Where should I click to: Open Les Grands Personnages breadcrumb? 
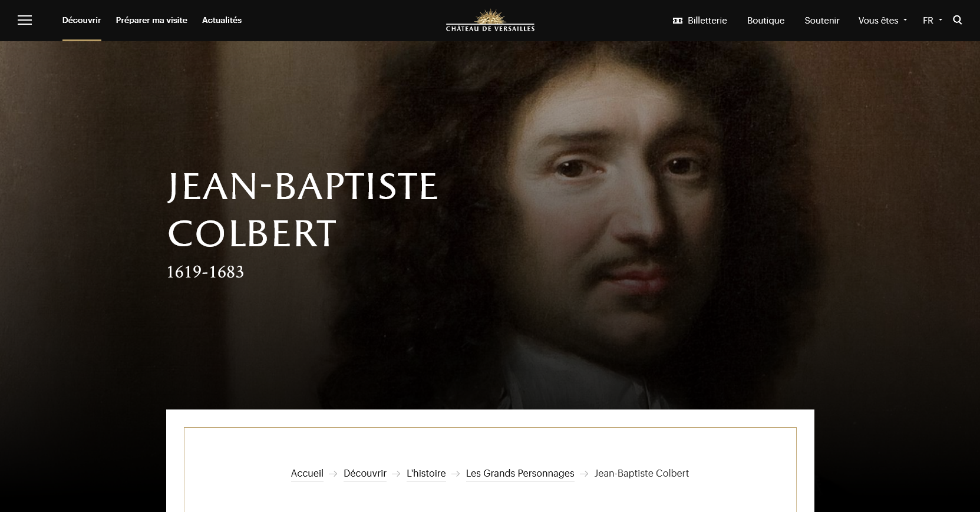pos(520,473)
